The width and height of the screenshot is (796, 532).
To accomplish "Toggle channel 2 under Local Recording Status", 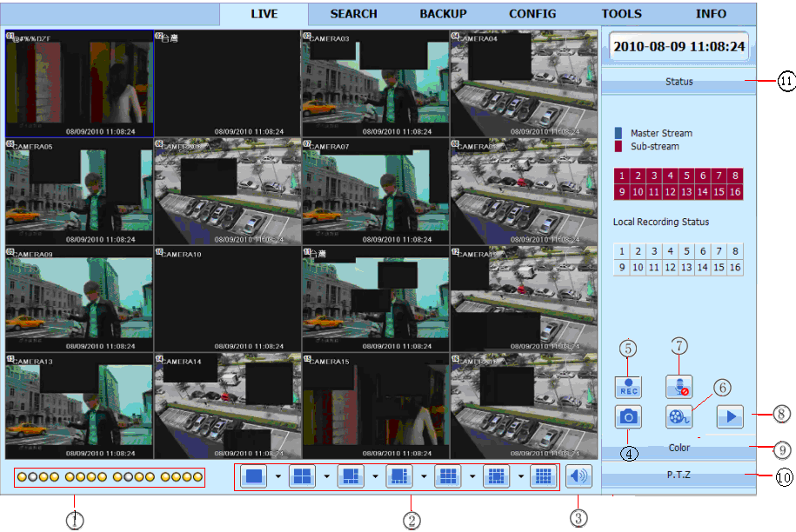I will click(639, 251).
